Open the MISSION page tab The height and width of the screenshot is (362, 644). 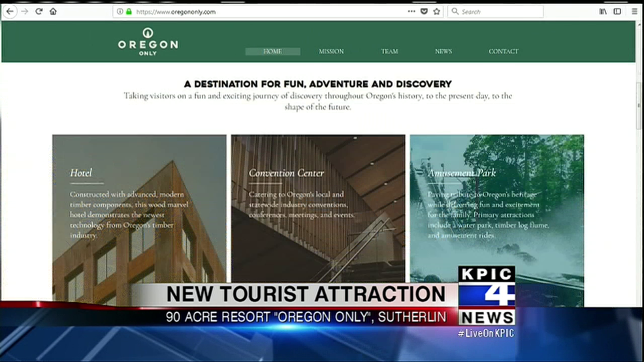(331, 52)
